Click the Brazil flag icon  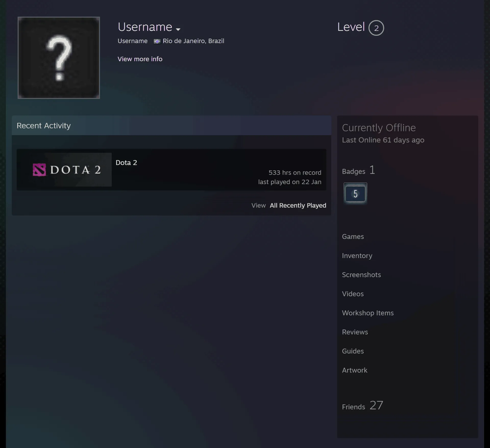157,41
